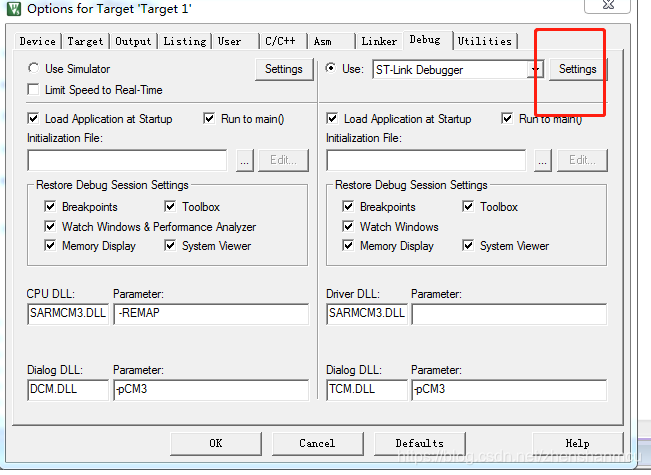Screen dimensions: 651x475
Task: Click Dialog DLL field DCM.DLL
Action: pyautogui.click(x=68, y=390)
